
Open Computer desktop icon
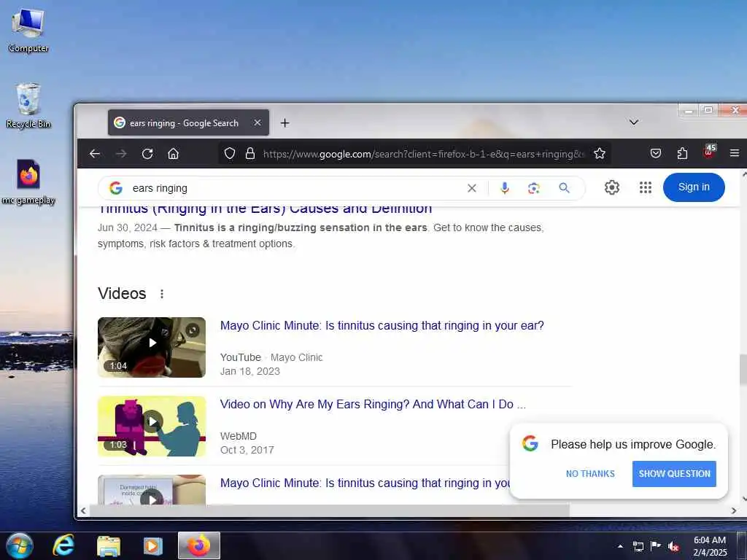[28, 30]
